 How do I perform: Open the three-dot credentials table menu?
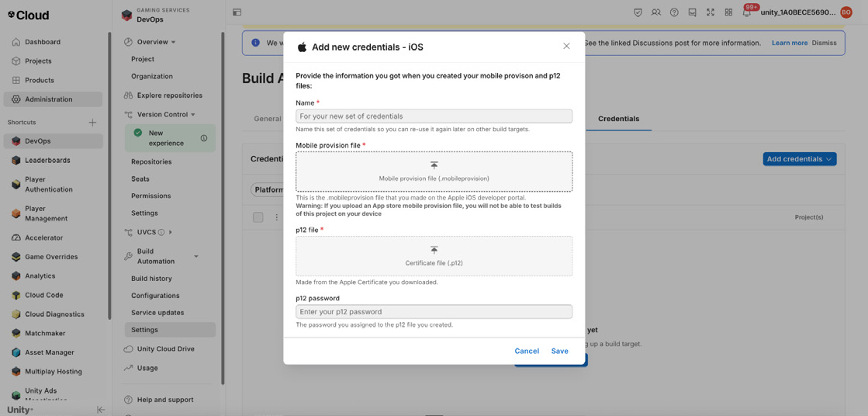tap(277, 217)
